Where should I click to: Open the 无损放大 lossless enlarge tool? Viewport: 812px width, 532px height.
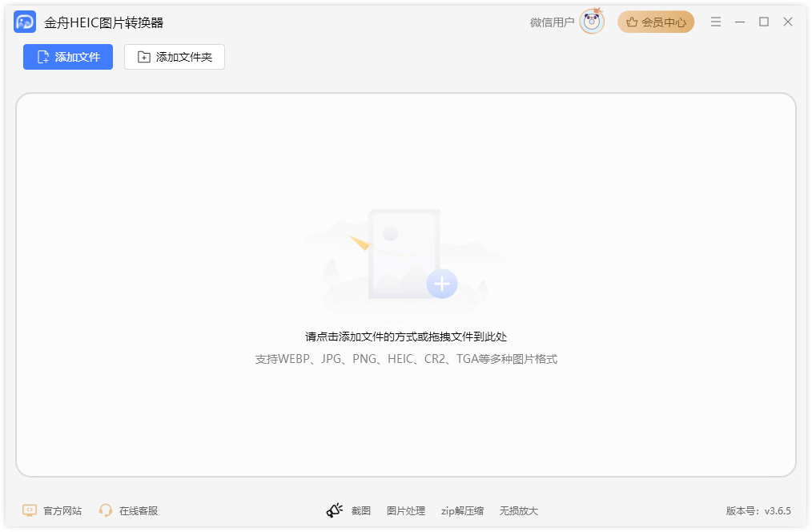[x=520, y=510]
